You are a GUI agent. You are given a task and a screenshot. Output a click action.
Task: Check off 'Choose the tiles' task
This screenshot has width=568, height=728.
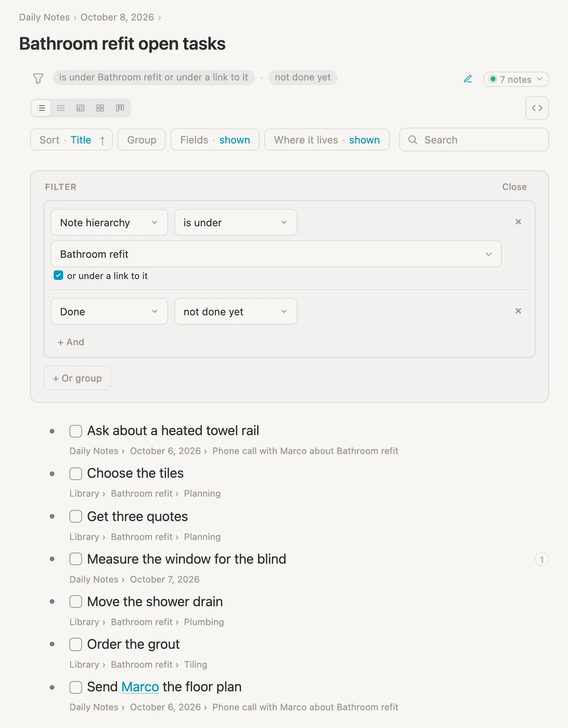click(x=76, y=473)
